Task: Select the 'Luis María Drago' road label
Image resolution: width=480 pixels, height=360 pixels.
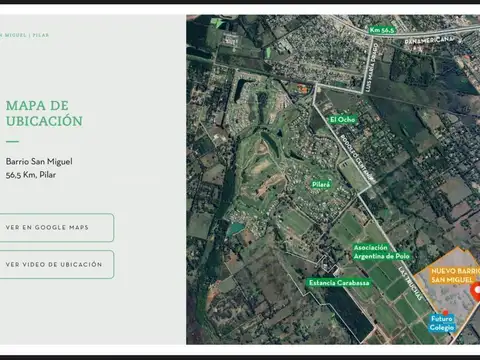Action: click(x=371, y=67)
